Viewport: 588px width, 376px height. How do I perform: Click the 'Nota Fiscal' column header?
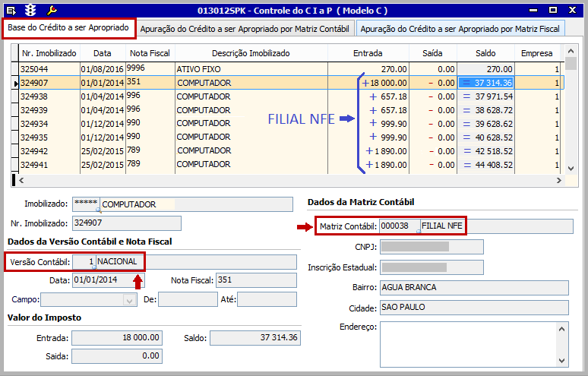[x=150, y=53]
